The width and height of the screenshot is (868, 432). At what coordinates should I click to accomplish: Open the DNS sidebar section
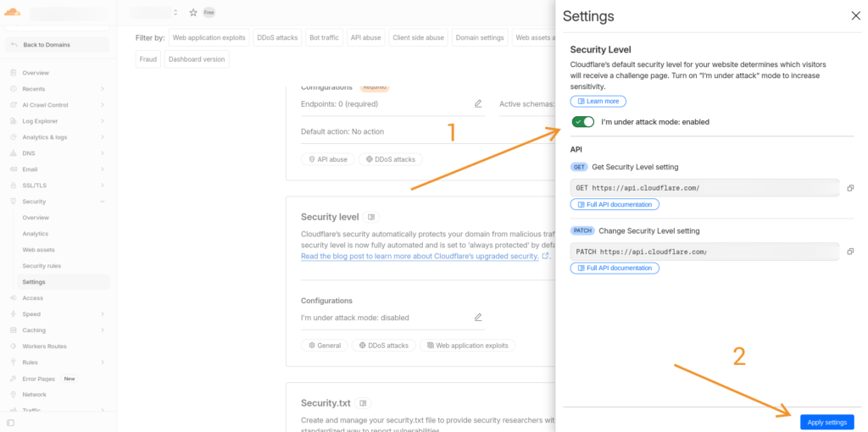click(x=28, y=153)
